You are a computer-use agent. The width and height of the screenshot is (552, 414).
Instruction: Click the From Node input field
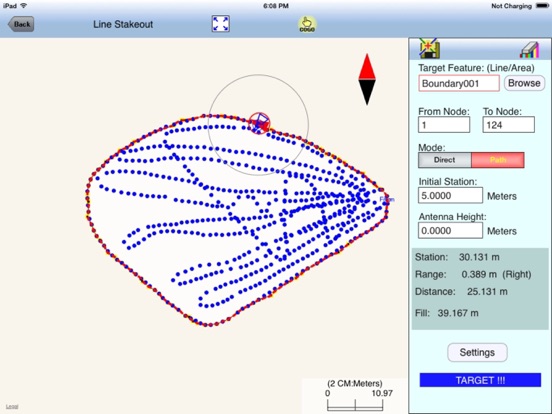tap(444, 125)
